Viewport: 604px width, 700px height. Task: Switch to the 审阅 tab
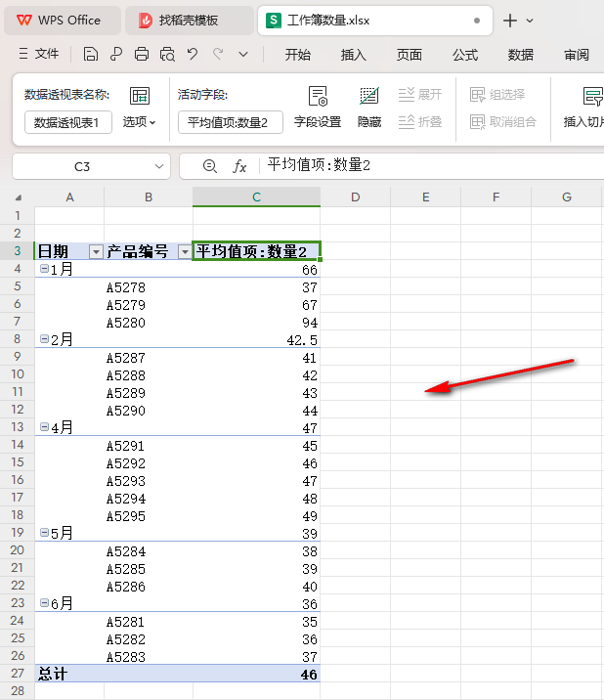577,55
